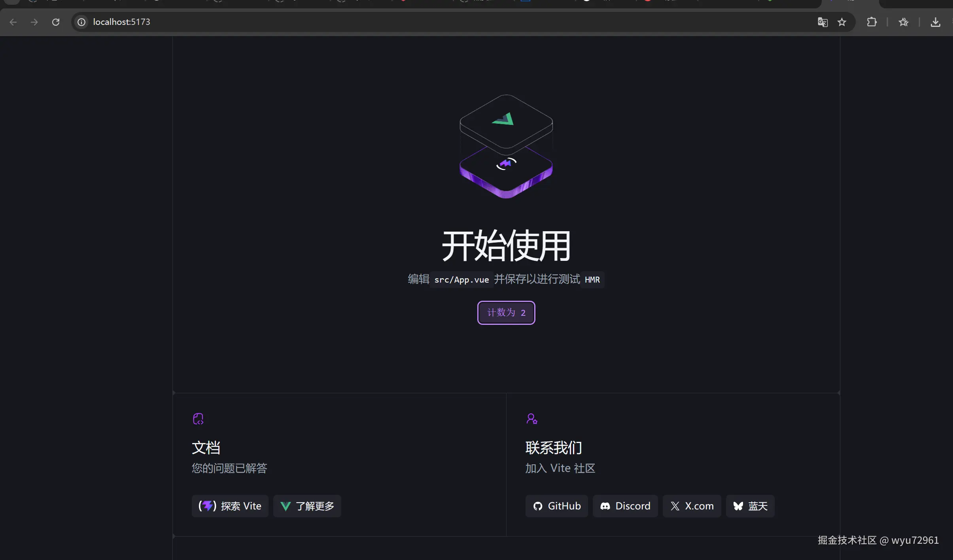Bookmark this page with the star icon
The image size is (953, 560).
tap(842, 22)
